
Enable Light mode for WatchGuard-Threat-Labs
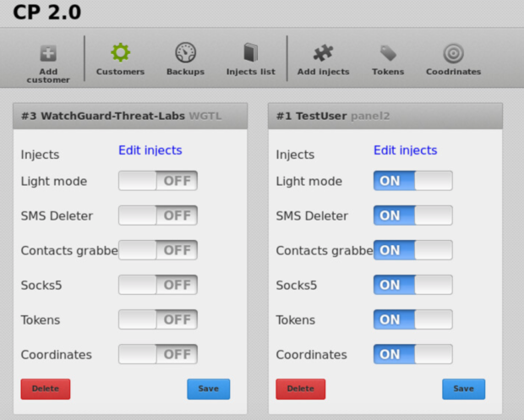[158, 181]
